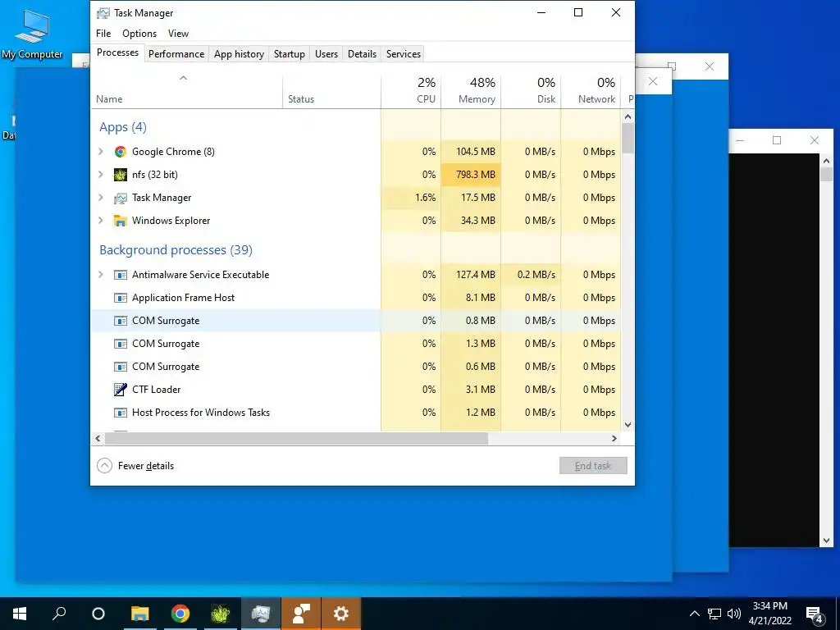
Task: Select COM Surrogate row using 1.3 MB
Action: (x=356, y=344)
